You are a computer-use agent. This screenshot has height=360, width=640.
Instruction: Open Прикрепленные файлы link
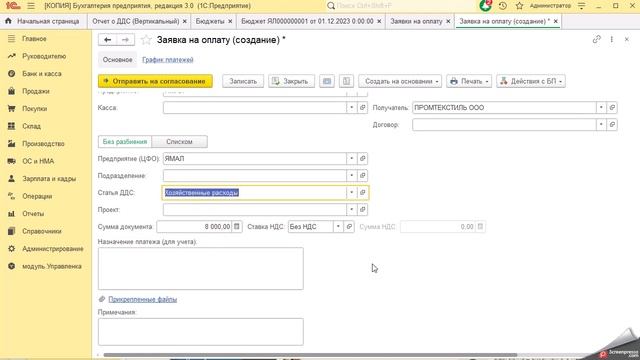[x=142, y=300]
